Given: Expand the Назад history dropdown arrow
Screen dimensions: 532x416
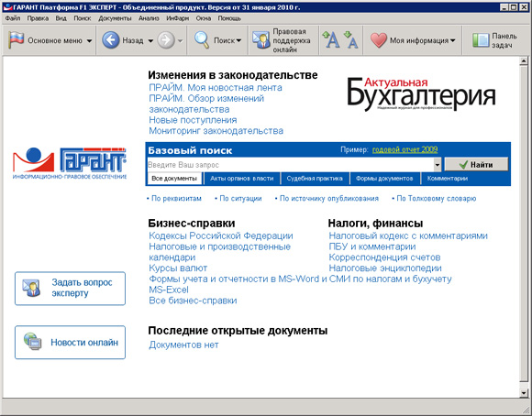Looking at the screenshot, I should click(x=150, y=40).
